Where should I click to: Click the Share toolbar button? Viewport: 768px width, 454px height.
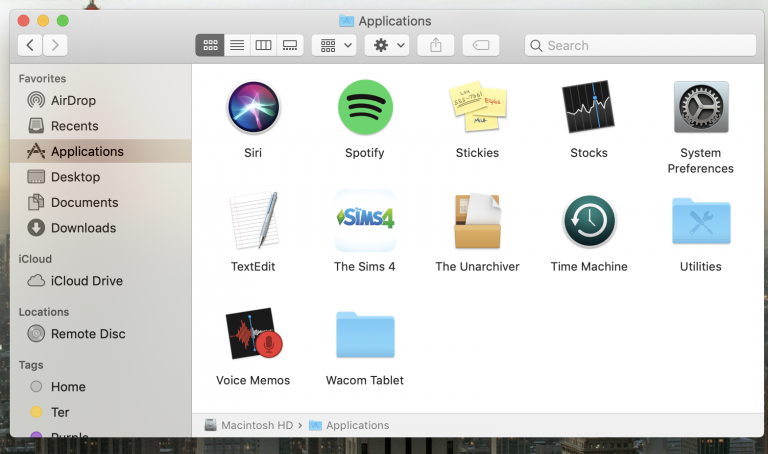pyautogui.click(x=435, y=46)
